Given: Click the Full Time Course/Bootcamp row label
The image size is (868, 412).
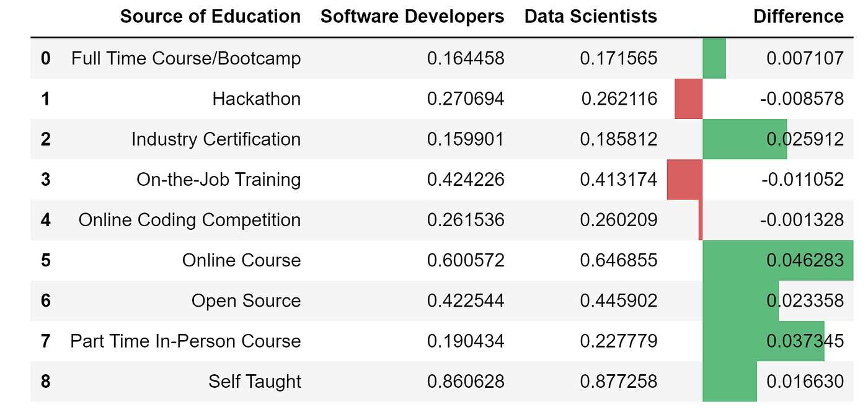Looking at the screenshot, I should coord(186,58).
